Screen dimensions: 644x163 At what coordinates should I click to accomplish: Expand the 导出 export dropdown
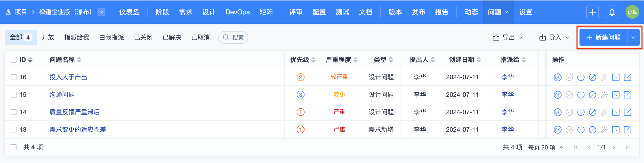point(507,38)
